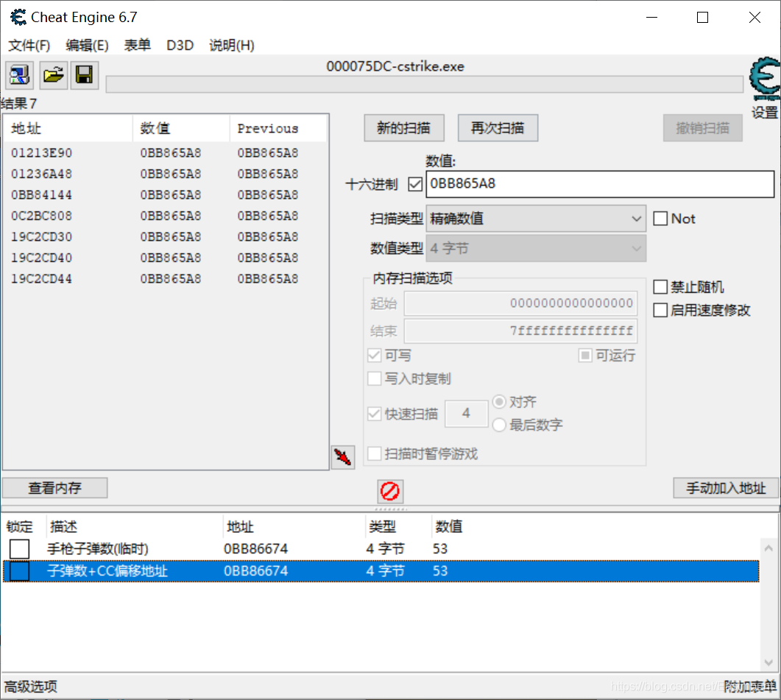Select the 对齐 radio button
This screenshot has width=781, height=700.
pyautogui.click(x=499, y=402)
